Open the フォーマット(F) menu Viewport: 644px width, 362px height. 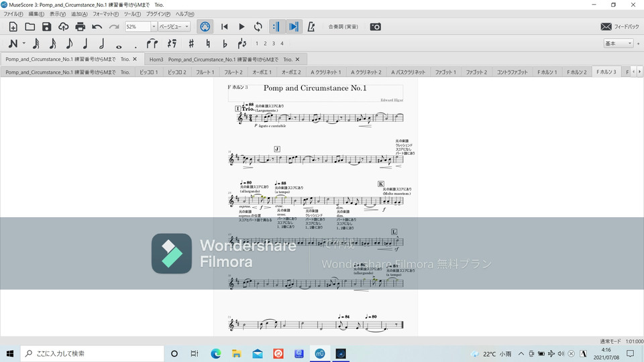point(105,14)
